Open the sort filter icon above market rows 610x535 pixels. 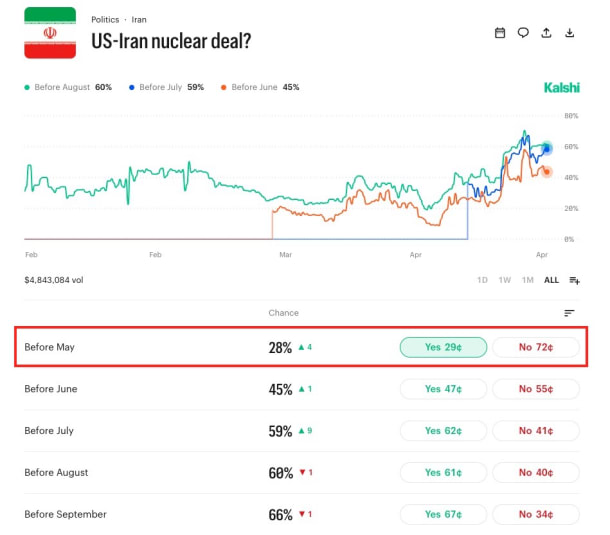(569, 313)
